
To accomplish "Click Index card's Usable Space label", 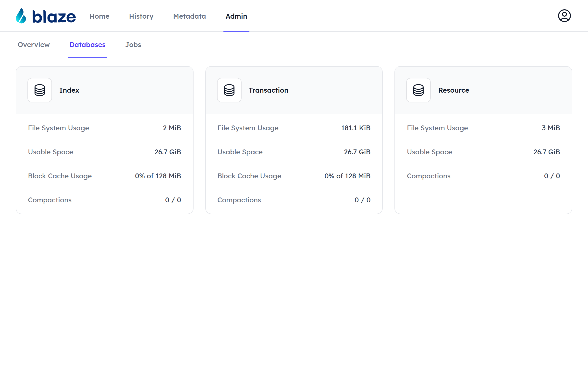I will tap(50, 152).
